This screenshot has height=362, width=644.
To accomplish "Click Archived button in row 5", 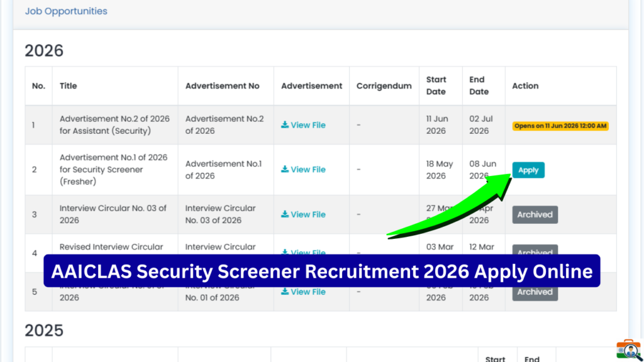I will 535,292.
